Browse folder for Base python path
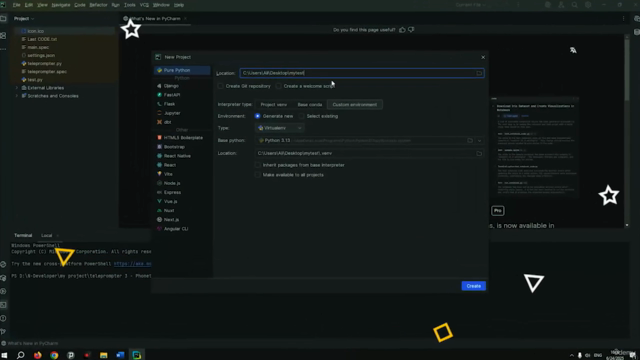 (470, 140)
